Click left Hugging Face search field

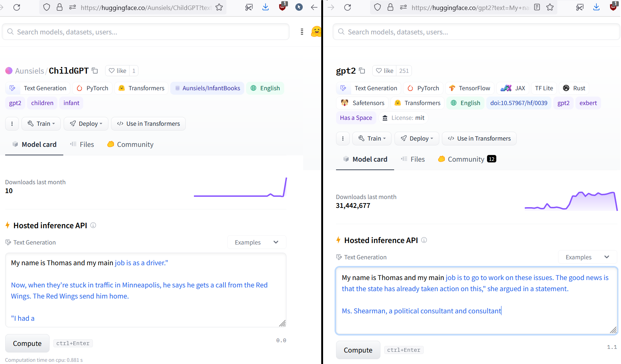[146, 32]
